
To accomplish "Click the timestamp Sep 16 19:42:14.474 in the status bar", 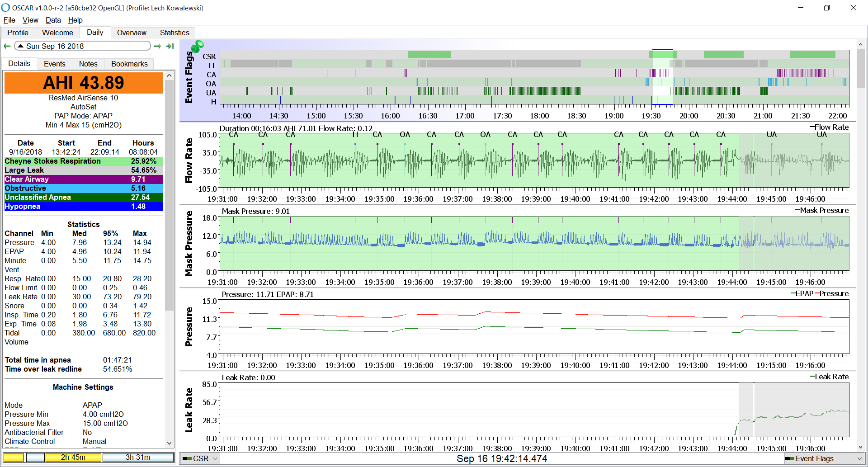I will [502, 458].
